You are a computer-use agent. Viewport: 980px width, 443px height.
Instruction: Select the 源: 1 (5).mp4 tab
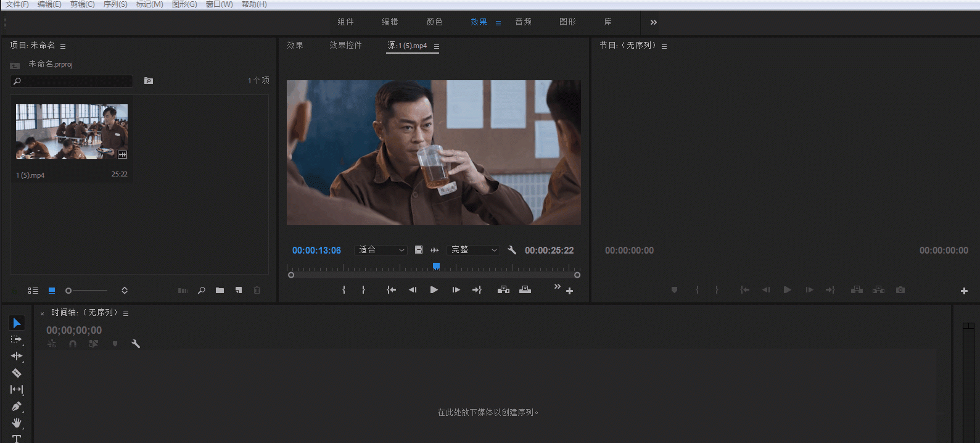[407, 45]
